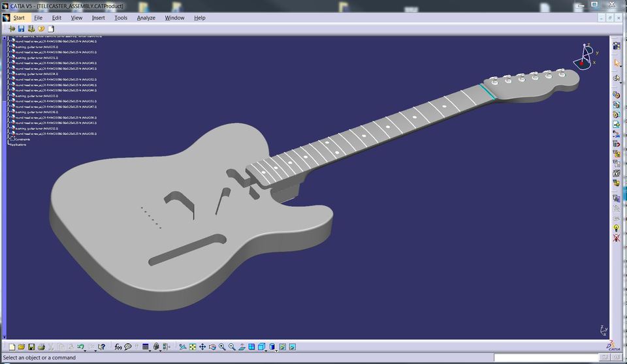Expand the Design Table dropdown arrow
The width and height of the screenshot is (627, 364).
point(150,350)
